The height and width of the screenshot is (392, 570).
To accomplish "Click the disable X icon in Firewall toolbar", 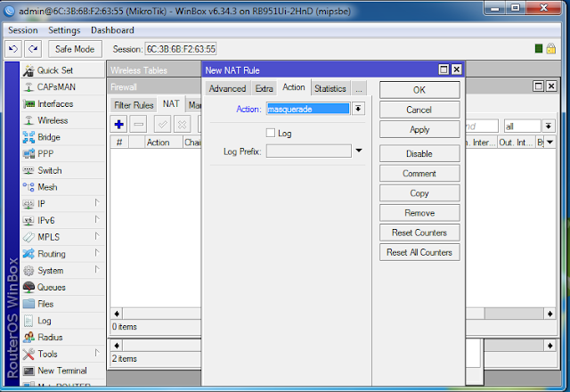I will click(182, 125).
